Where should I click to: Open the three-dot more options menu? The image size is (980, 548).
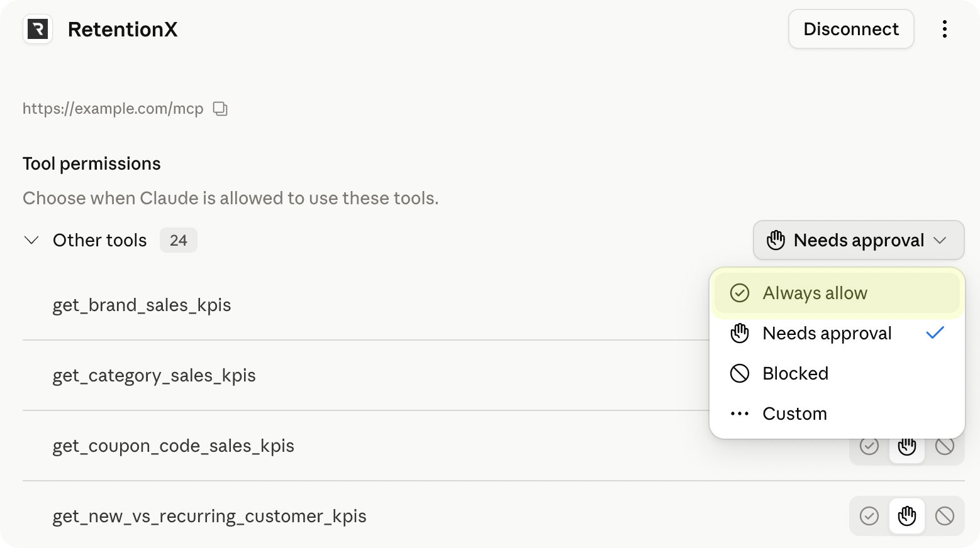(944, 29)
